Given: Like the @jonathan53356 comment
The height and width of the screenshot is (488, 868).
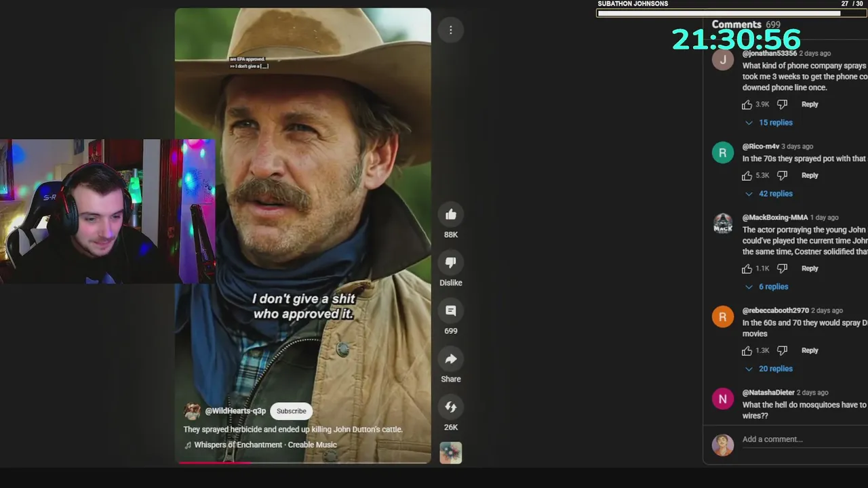Looking at the screenshot, I should click(747, 104).
